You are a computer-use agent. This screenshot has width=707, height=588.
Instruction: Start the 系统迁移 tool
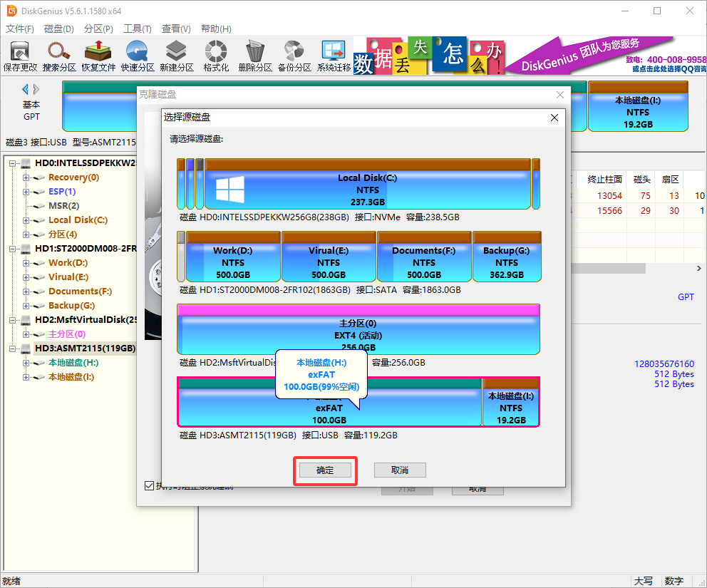coord(334,56)
